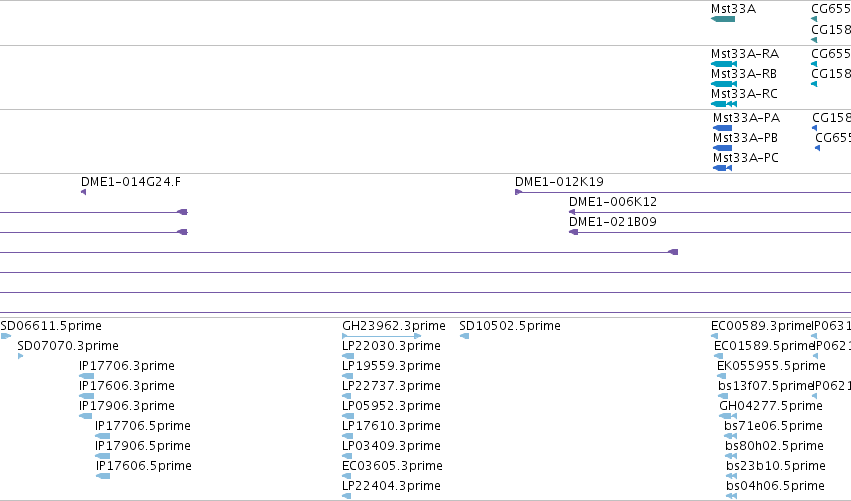The height and width of the screenshot is (501, 851).
Task: Click the IP17906.5prime EST
Action: [x=103, y=456]
